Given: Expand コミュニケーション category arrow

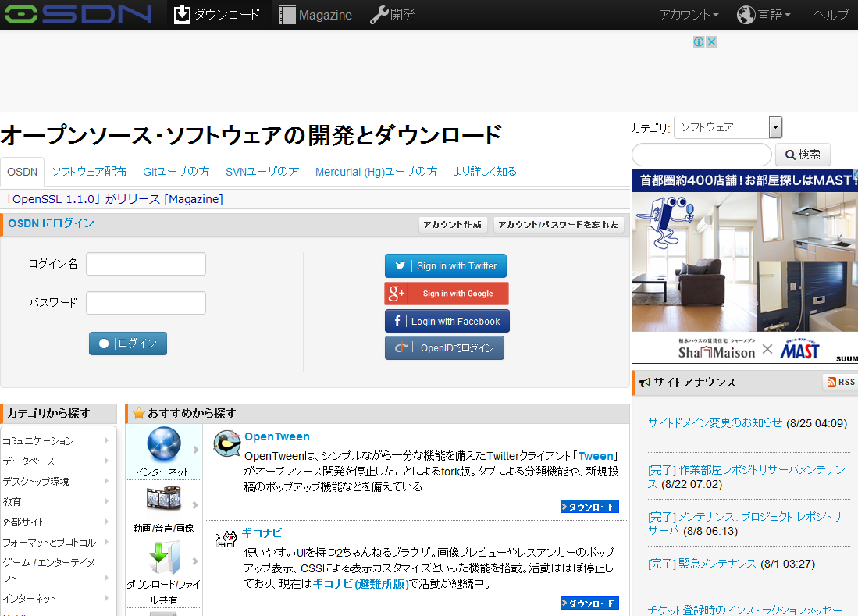Looking at the screenshot, I should (106, 440).
